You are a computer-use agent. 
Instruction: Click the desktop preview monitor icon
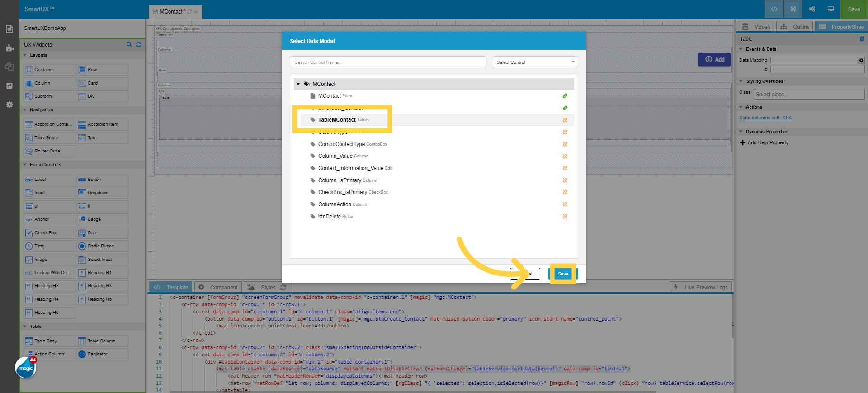point(830,9)
